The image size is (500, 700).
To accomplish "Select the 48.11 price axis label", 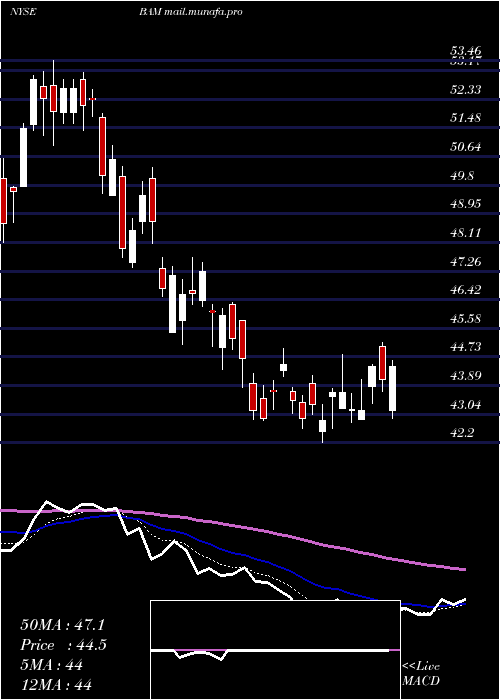I will (466, 233).
